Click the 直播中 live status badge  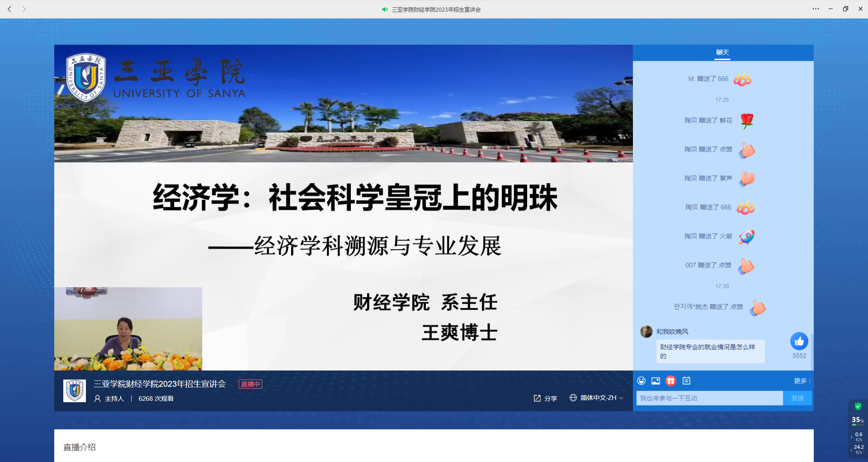point(250,384)
